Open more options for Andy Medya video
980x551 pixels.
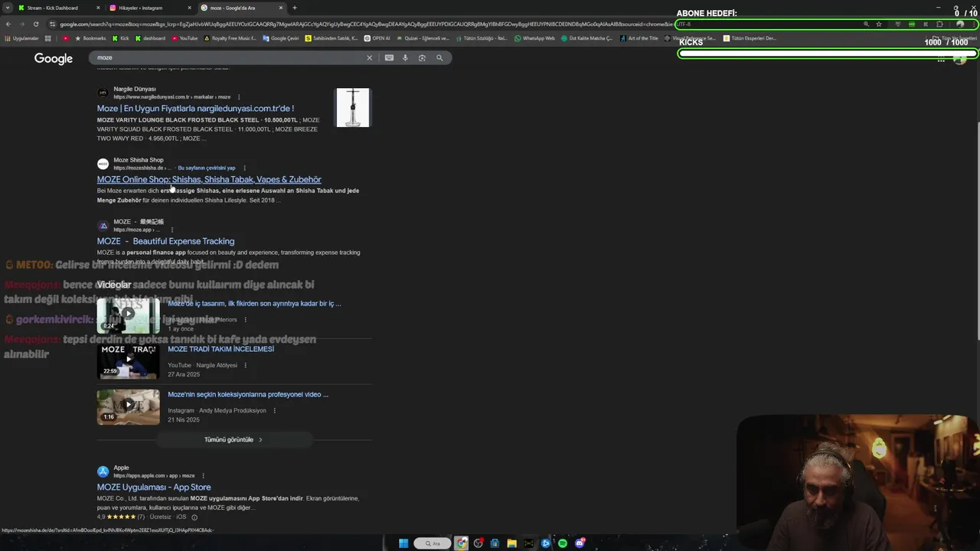coord(274,410)
